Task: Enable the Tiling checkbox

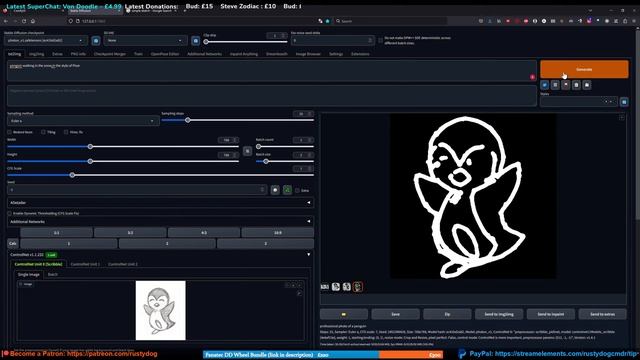Action: 43,132
